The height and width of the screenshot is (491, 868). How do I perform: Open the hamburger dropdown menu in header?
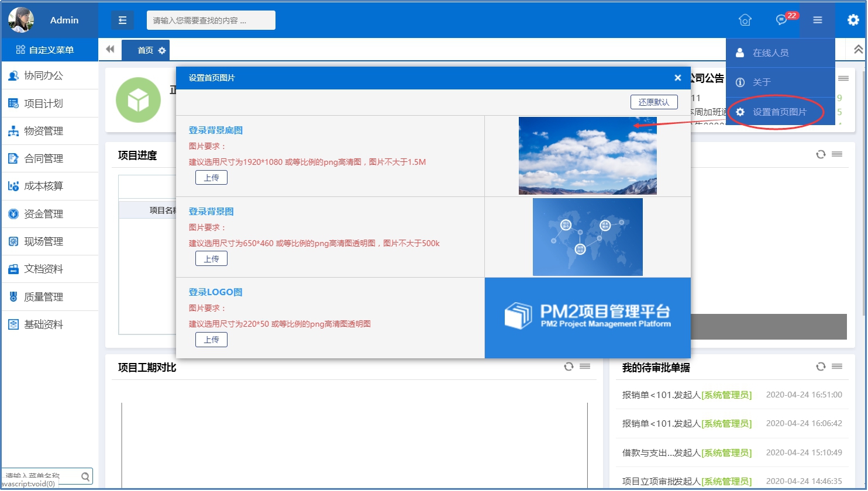point(817,20)
